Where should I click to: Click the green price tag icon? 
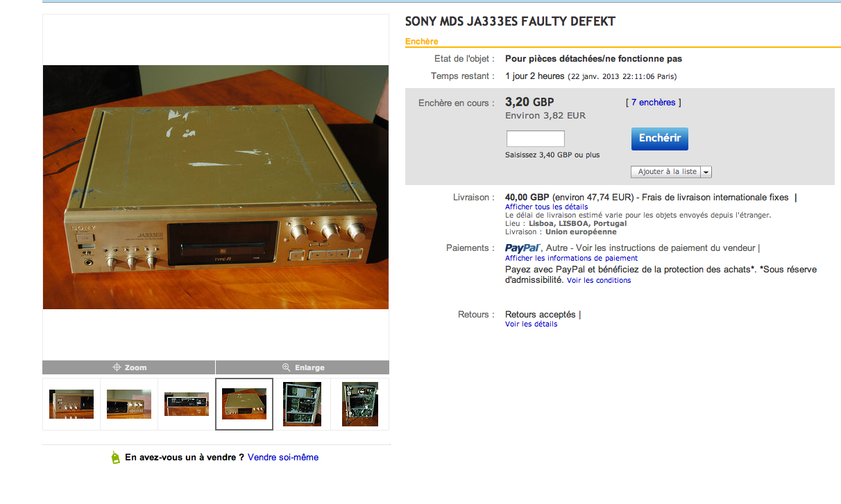[116, 458]
